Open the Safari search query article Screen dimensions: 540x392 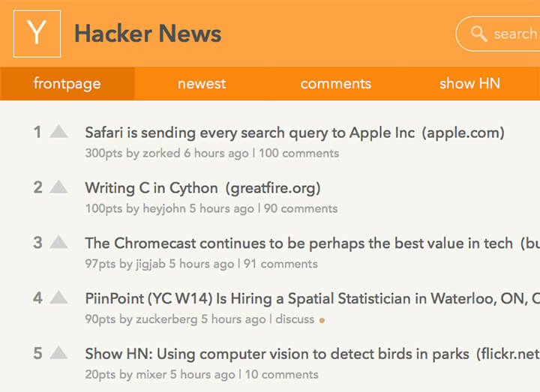249,133
